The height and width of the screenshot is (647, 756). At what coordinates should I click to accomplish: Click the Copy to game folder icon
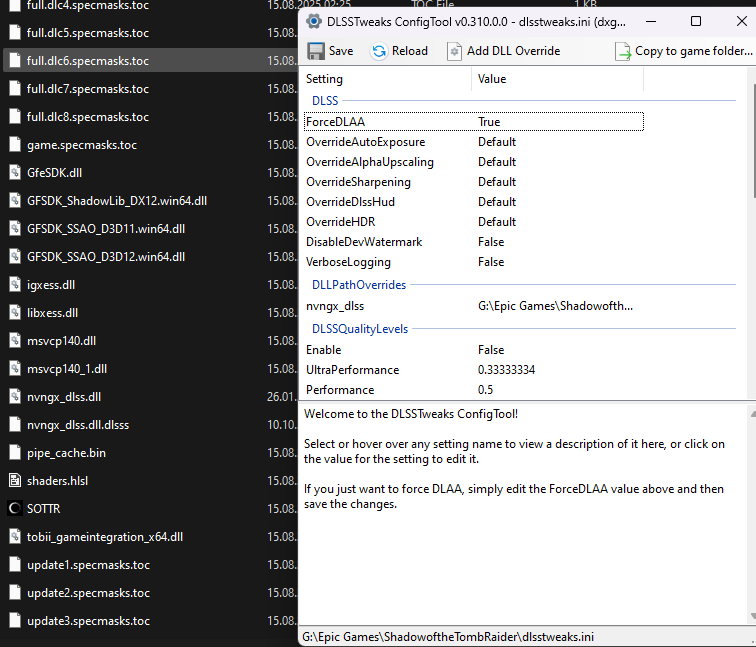point(622,51)
